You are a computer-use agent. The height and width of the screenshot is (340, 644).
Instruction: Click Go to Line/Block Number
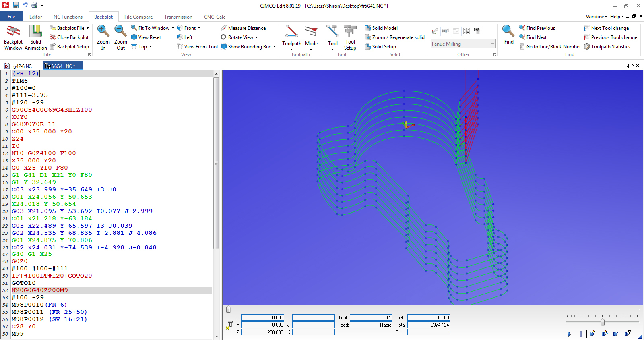click(x=550, y=46)
